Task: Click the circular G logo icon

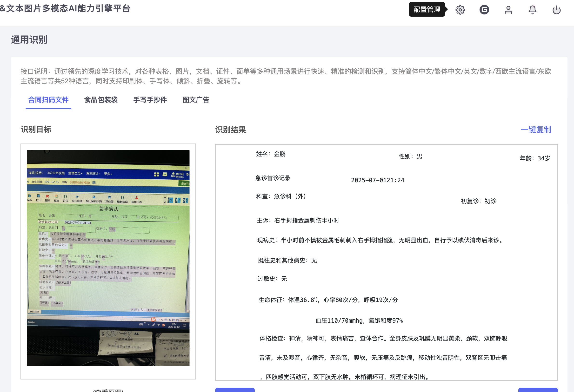Action: [x=484, y=10]
